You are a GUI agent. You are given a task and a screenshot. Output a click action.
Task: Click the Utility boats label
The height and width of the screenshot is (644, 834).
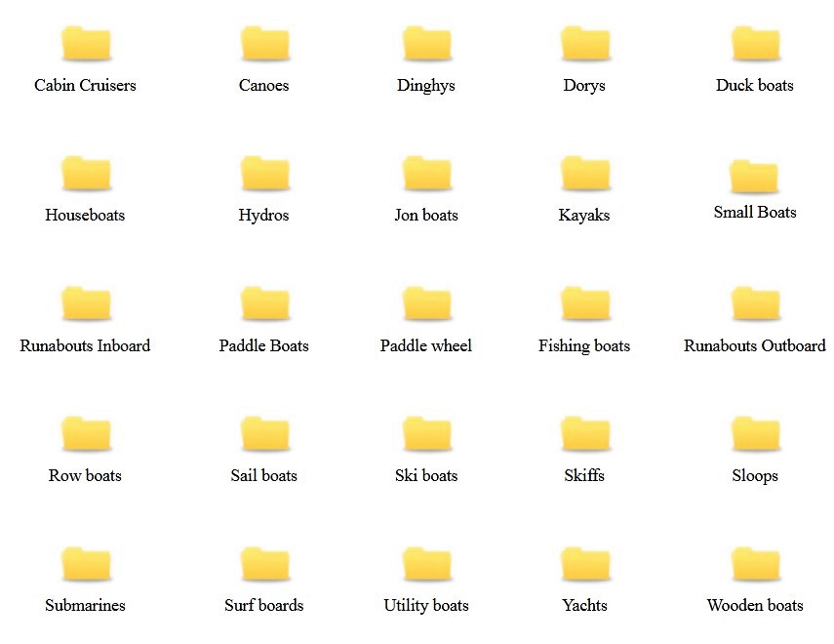click(x=426, y=605)
